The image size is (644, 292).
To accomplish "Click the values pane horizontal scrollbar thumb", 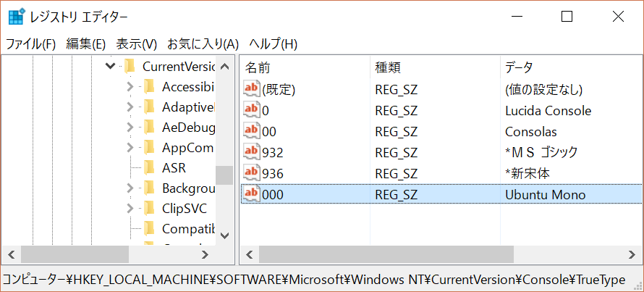I will click(x=386, y=255).
